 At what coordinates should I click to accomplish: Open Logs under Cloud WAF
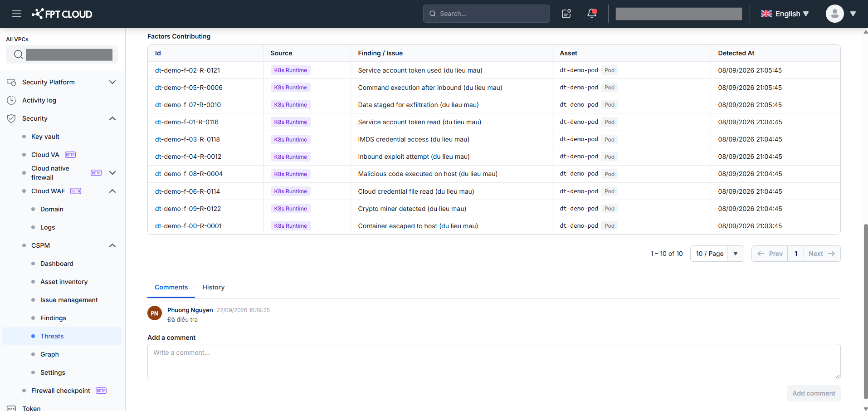pyautogui.click(x=48, y=227)
